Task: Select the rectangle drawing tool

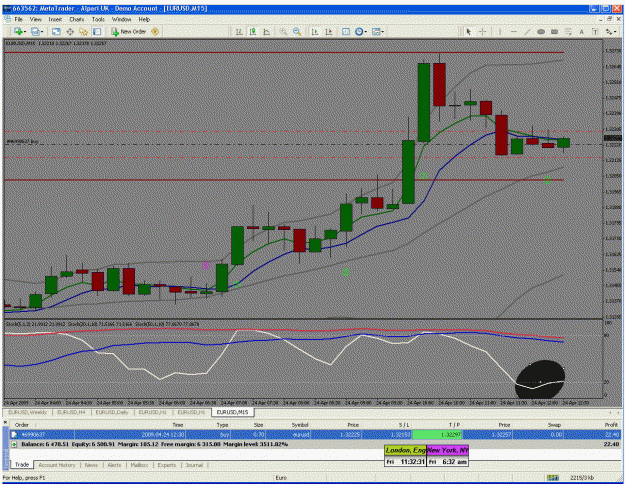Action: (554, 31)
